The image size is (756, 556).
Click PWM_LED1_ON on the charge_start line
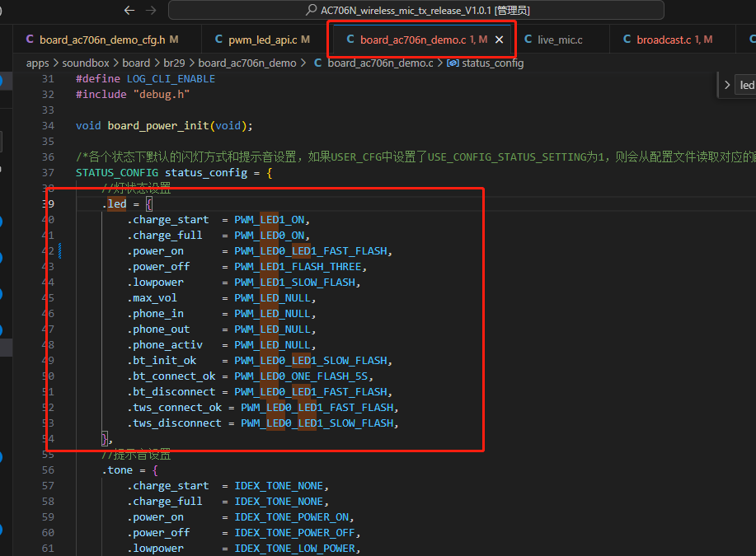(x=270, y=220)
